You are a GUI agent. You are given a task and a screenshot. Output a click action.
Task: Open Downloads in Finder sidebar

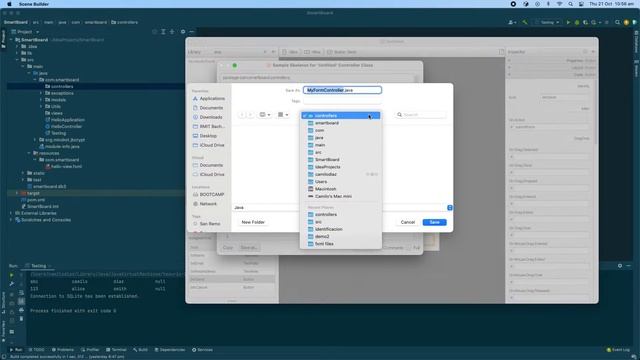pyautogui.click(x=208, y=117)
